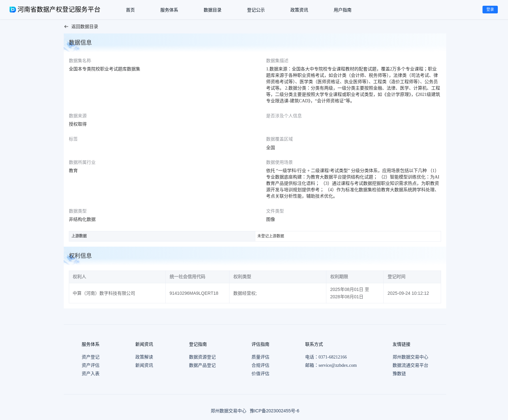Viewport: 508px width, 420px height.
Task: Click phone number 0371-68212166
Action: pyautogui.click(x=332, y=357)
